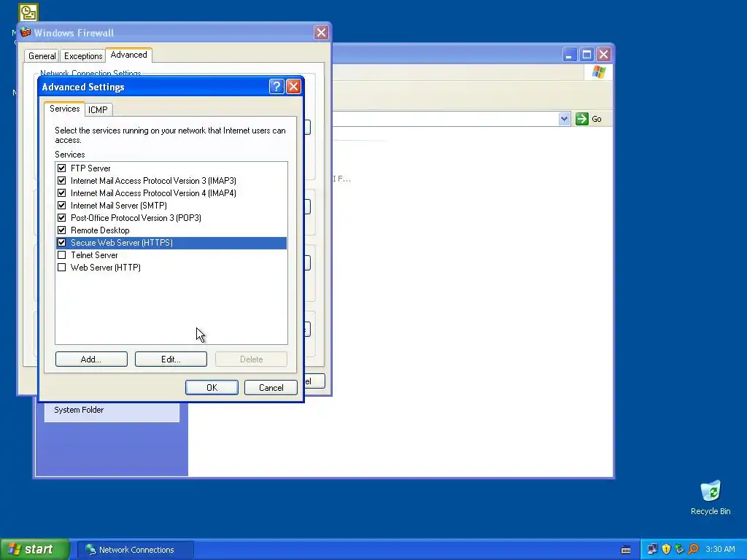Select the Services tab
747x560 pixels.
65,109
